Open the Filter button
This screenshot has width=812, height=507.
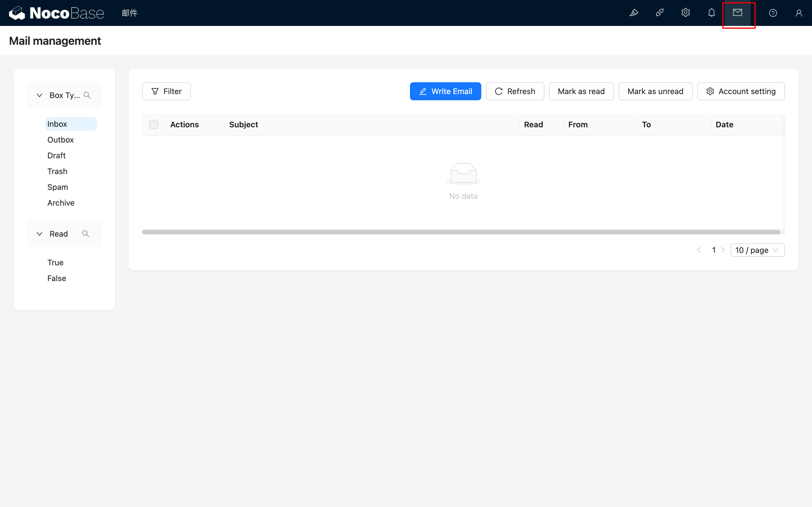166,91
